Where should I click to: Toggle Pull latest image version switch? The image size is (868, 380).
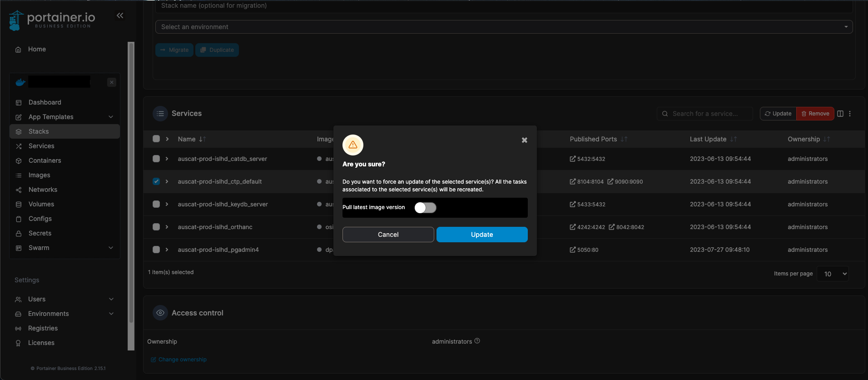tap(426, 208)
